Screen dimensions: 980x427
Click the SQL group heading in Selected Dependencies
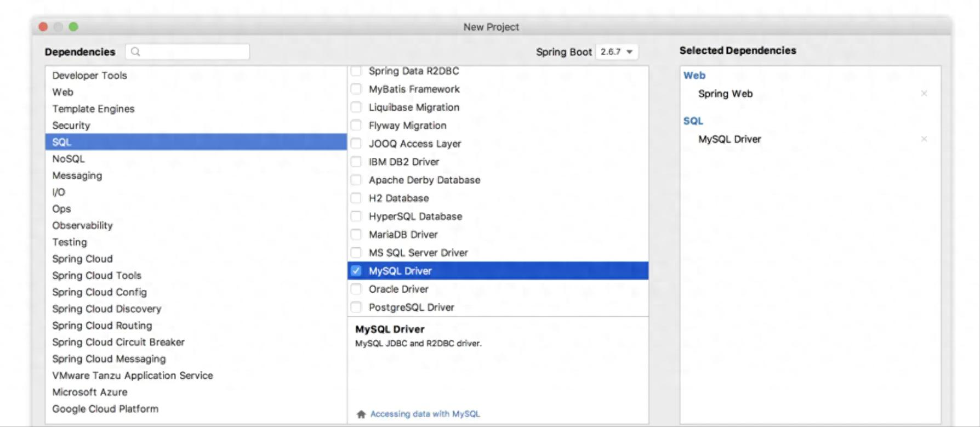[x=693, y=121]
